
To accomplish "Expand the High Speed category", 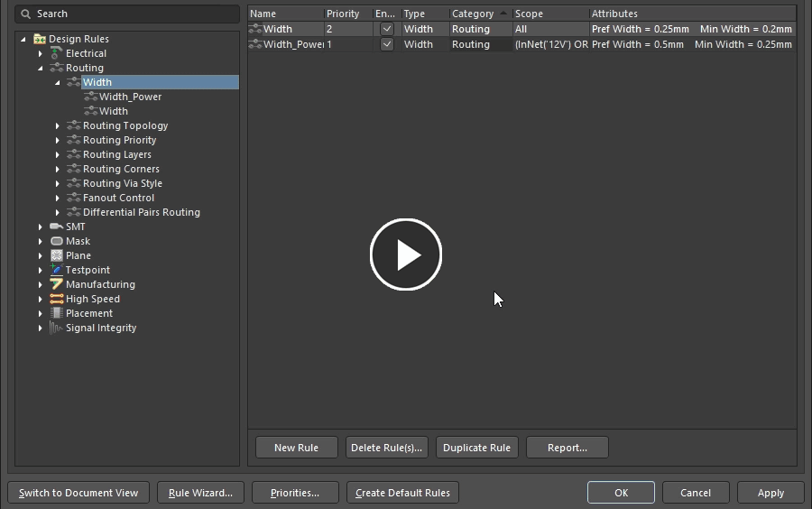I will tap(41, 299).
